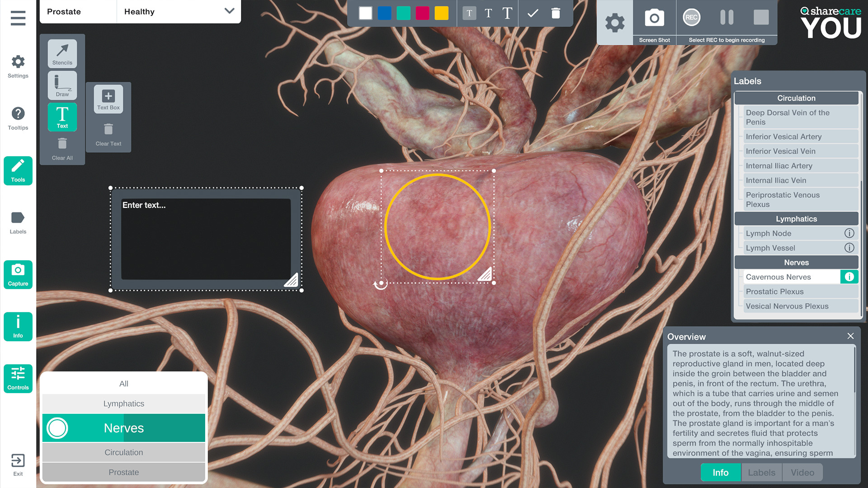This screenshot has height=488, width=868.
Task: Switch to the Video tab in Overview
Action: point(802,473)
